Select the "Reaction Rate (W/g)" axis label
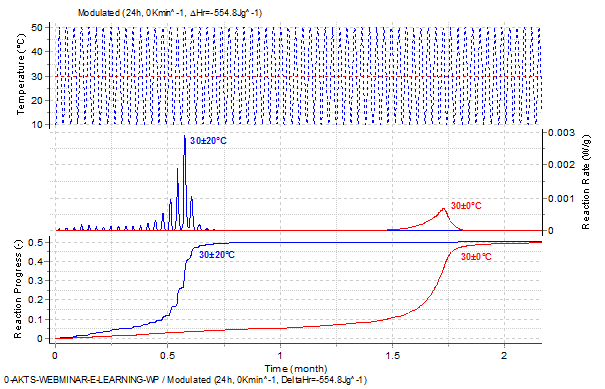605x389 pixels. [x=586, y=182]
